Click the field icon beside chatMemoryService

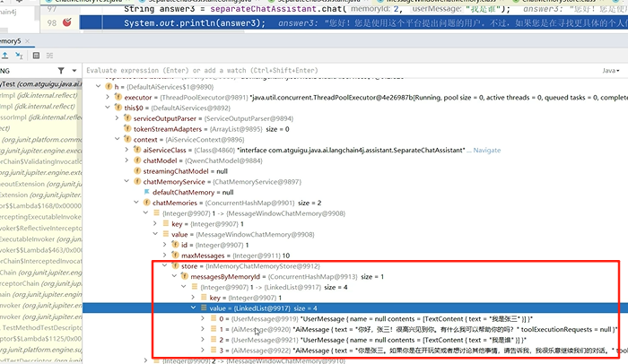click(x=137, y=181)
